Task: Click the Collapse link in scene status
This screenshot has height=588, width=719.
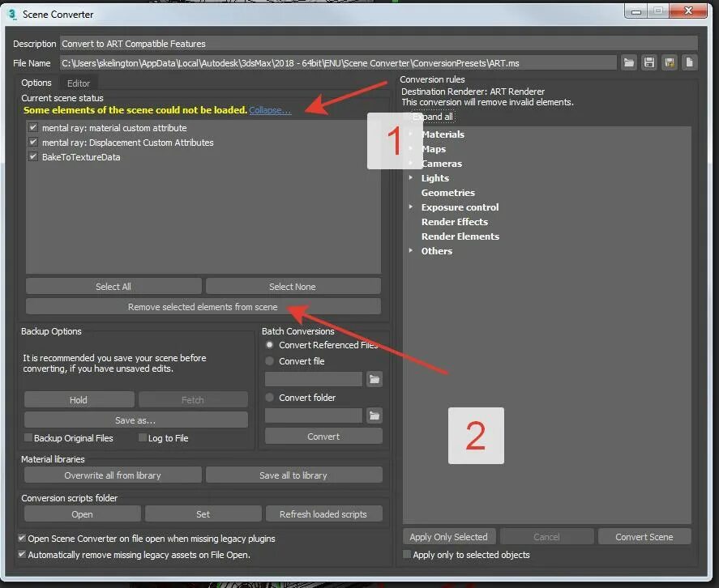Action: pos(270,110)
